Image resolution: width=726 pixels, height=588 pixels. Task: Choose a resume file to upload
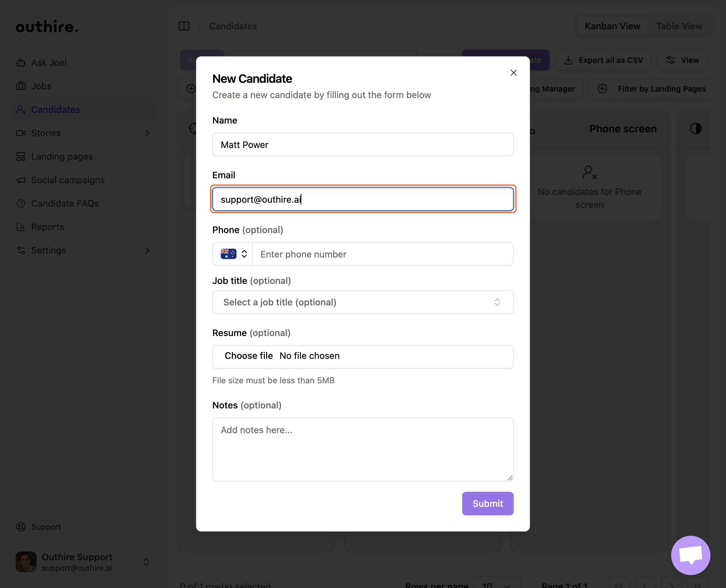[x=249, y=356]
